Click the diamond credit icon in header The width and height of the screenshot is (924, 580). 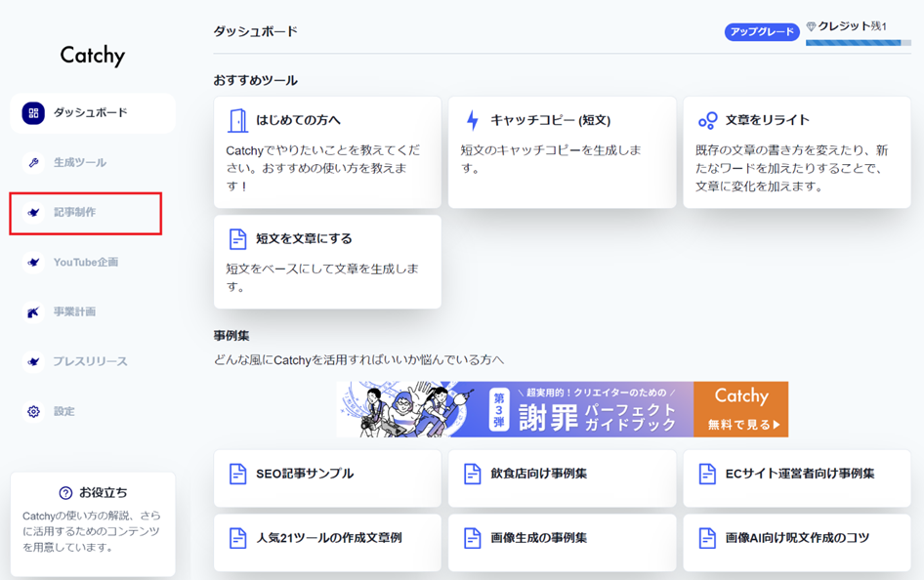(x=811, y=26)
